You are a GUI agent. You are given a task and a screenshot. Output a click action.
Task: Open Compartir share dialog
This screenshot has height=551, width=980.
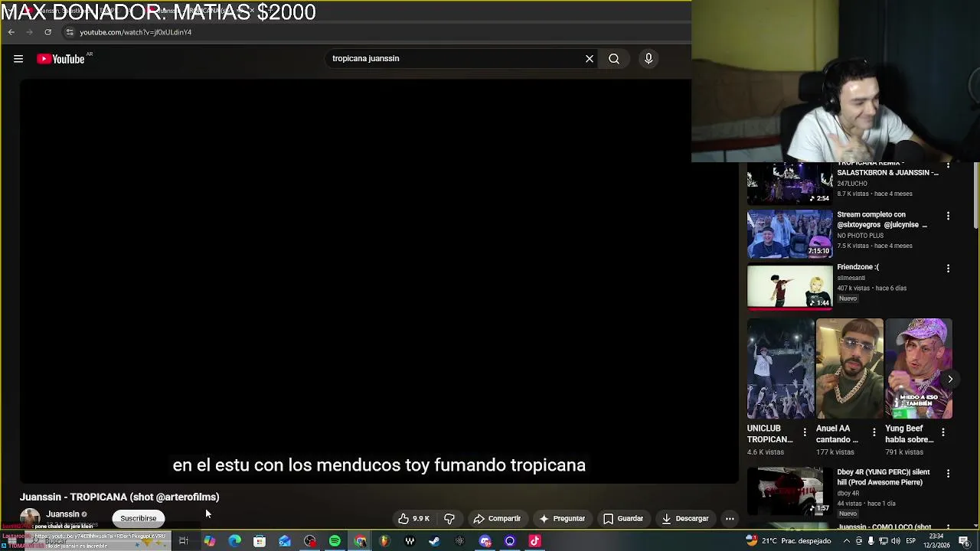[x=497, y=519]
